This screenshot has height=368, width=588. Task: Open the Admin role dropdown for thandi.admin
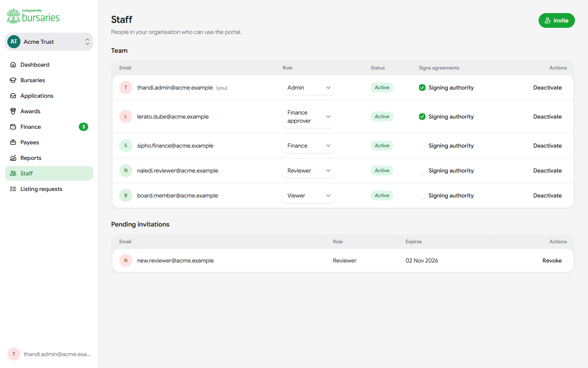(x=309, y=88)
